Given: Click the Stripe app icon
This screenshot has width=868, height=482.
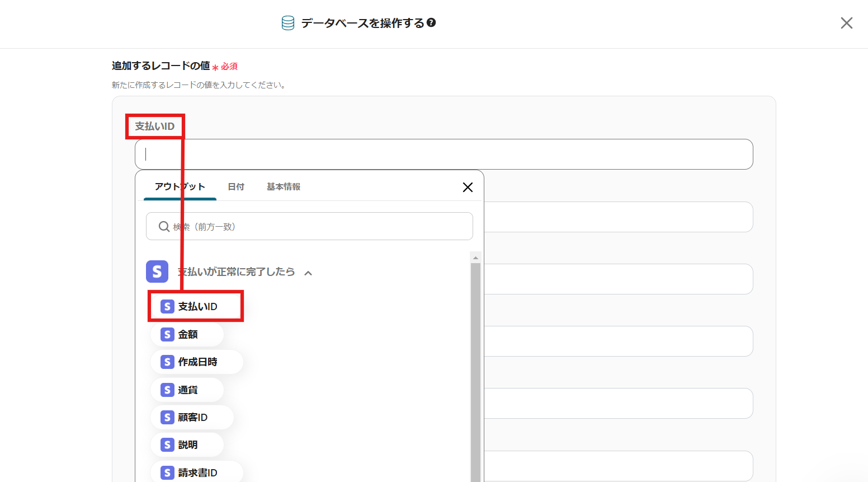Looking at the screenshot, I should pyautogui.click(x=157, y=272).
